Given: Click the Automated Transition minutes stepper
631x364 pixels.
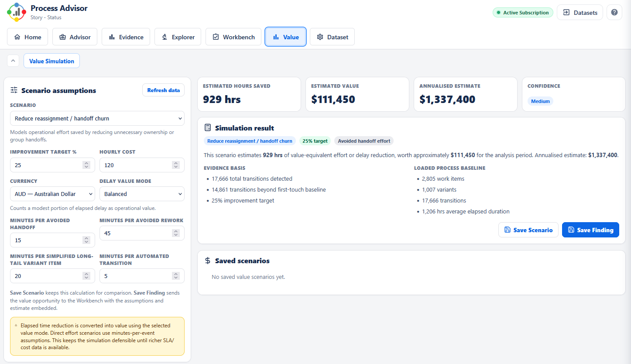Looking at the screenshot, I should 176,276.
